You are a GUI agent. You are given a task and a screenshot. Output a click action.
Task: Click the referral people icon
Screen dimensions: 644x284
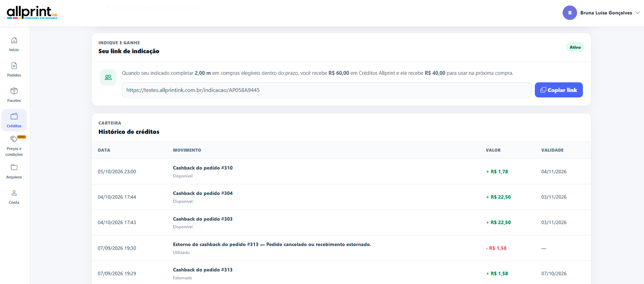click(108, 77)
